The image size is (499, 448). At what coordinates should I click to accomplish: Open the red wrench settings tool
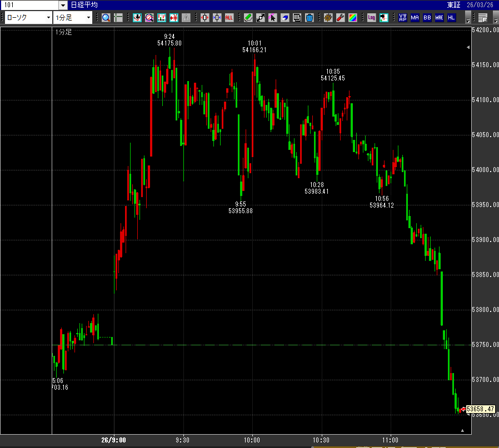point(341,18)
